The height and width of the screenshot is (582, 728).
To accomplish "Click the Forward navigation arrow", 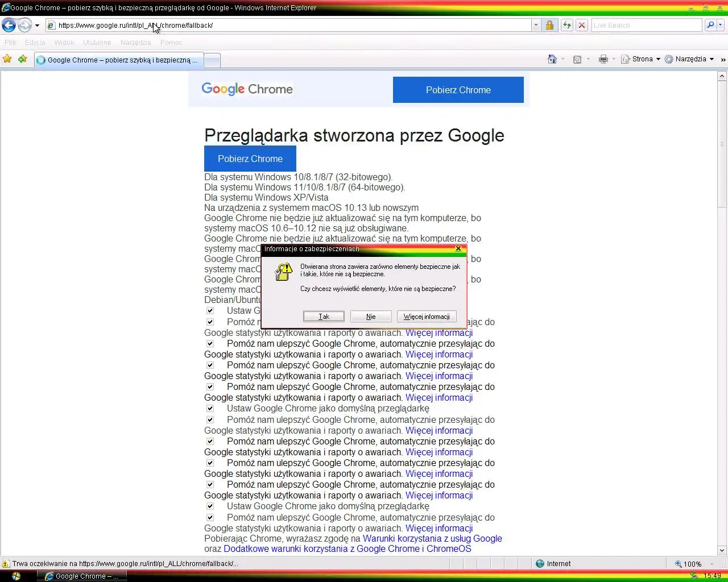I will tap(24, 25).
